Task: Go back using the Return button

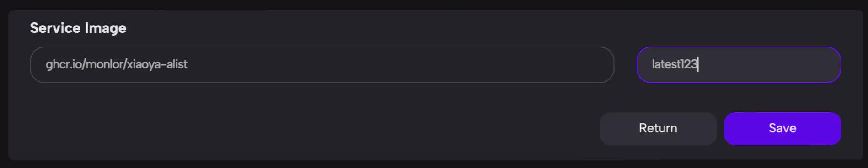Action: point(658,129)
